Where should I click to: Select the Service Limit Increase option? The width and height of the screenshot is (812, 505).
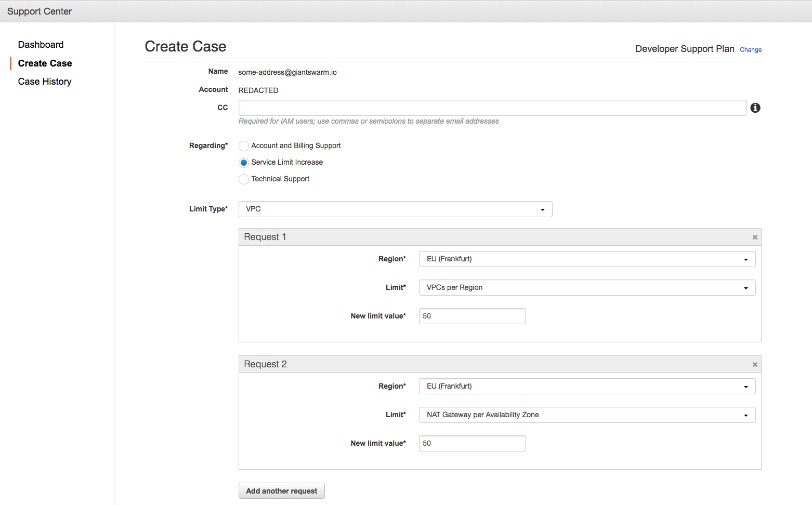point(243,162)
